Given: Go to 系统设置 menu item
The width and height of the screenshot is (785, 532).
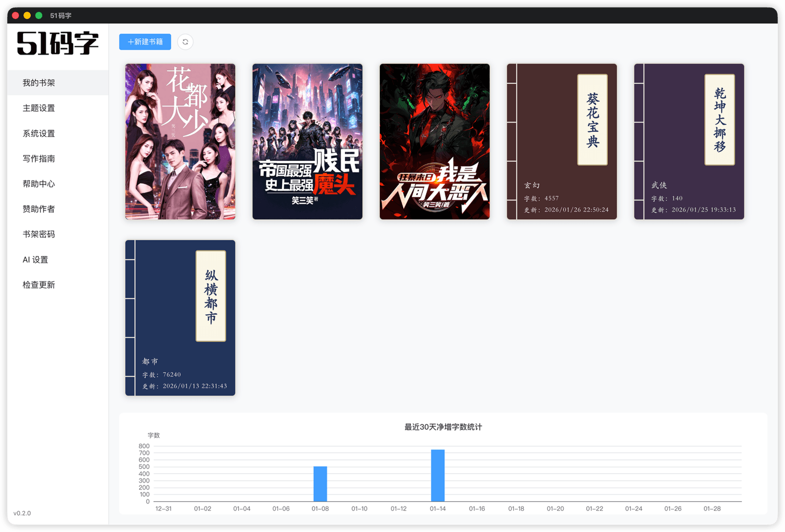Looking at the screenshot, I should tap(39, 133).
